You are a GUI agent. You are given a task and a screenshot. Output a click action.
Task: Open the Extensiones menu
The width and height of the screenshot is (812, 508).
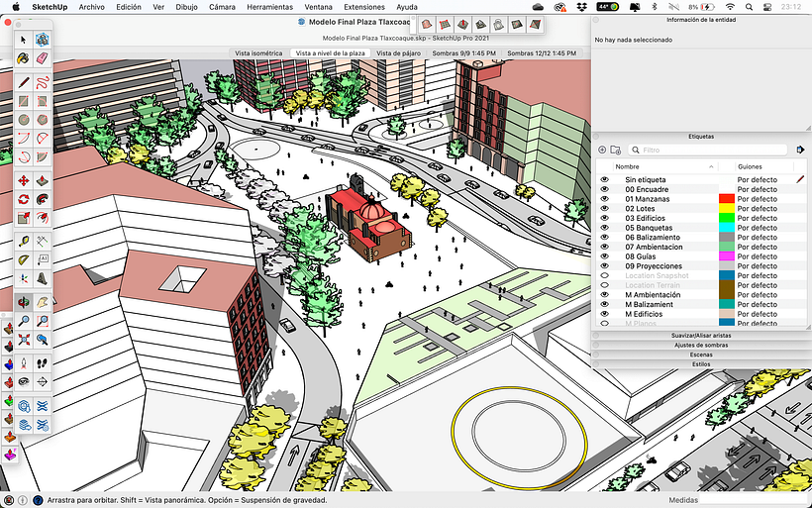364,7
